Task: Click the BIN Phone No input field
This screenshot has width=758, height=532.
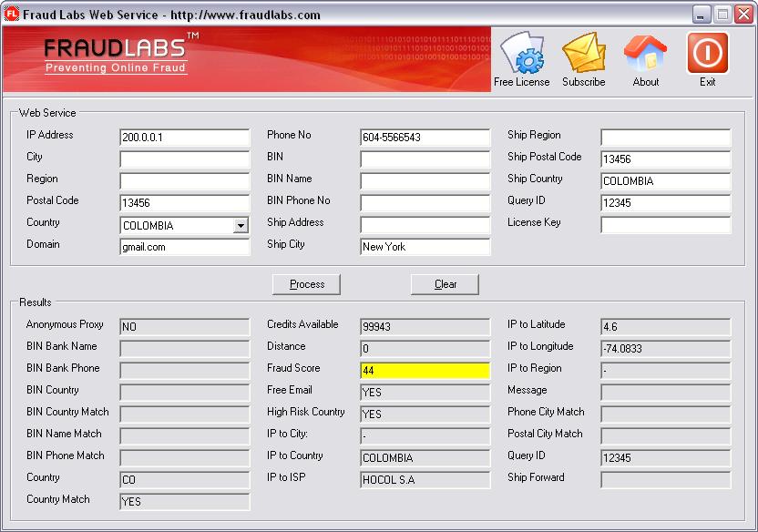Action: pos(425,203)
